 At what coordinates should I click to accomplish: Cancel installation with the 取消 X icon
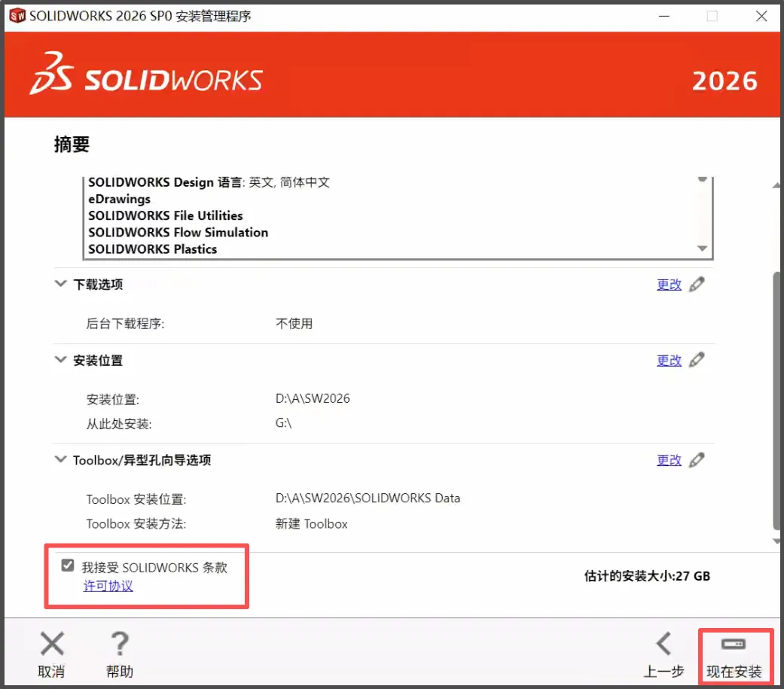[x=52, y=644]
